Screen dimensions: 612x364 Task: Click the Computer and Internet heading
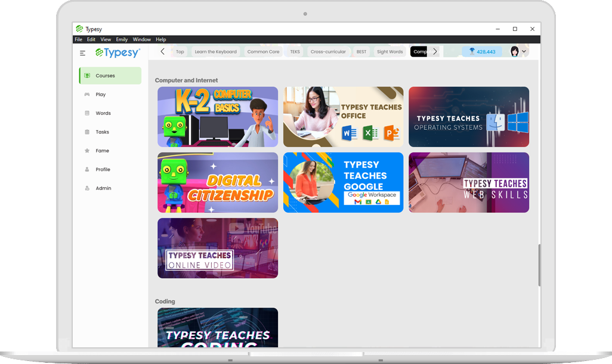186,80
